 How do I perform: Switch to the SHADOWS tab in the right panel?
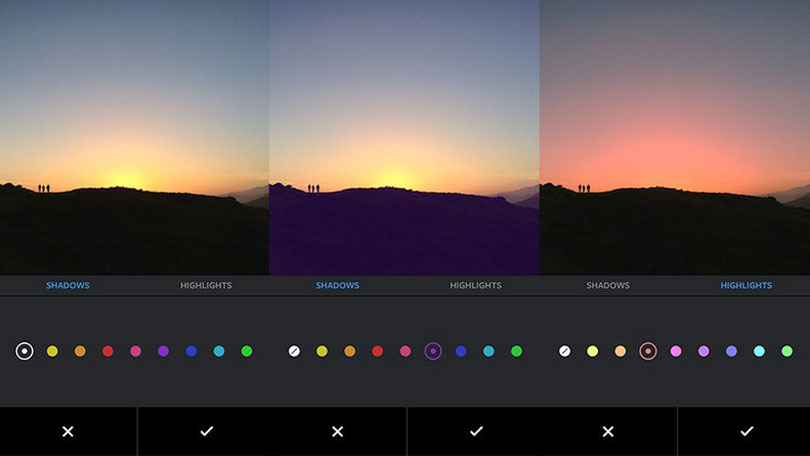tap(608, 285)
